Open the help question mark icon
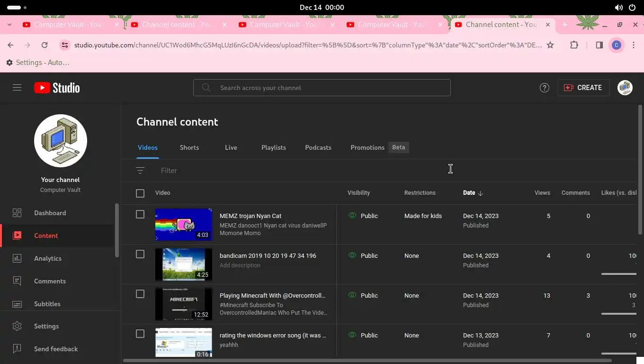Image resolution: width=644 pixels, height=364 pixels. [545, 88]
